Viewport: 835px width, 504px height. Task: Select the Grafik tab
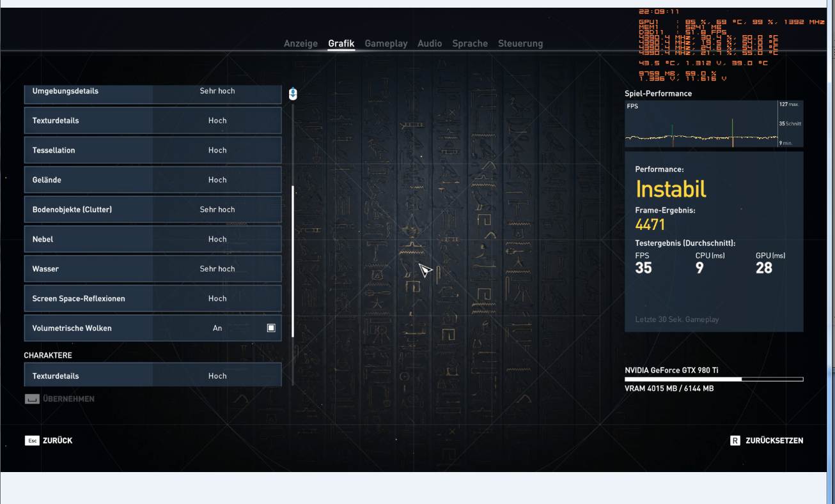[341, 43]
